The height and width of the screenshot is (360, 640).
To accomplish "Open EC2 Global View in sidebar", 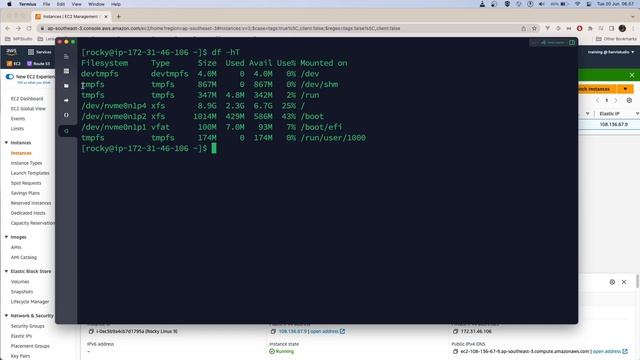I will click(28, 109).
